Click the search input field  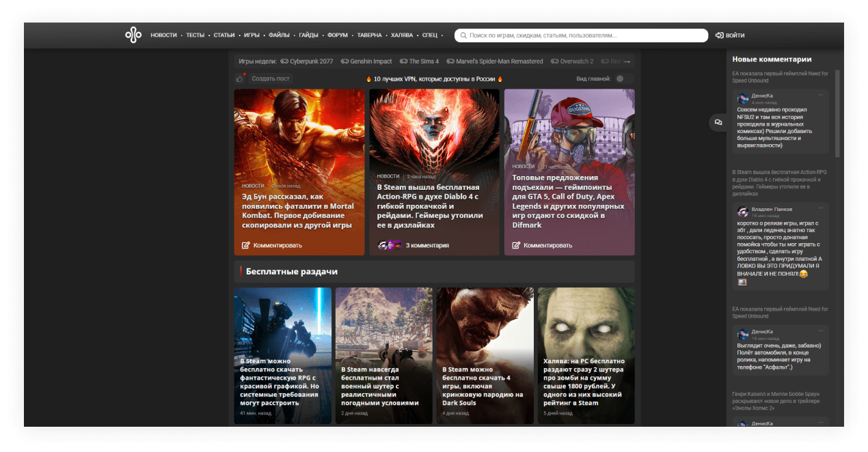point(581,36)
